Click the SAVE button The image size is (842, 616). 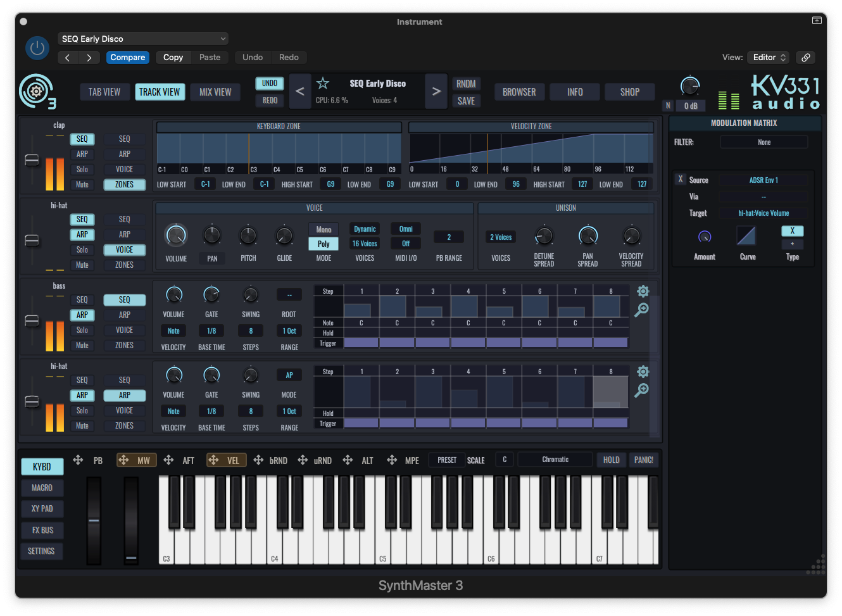click(x=466, y=101)
